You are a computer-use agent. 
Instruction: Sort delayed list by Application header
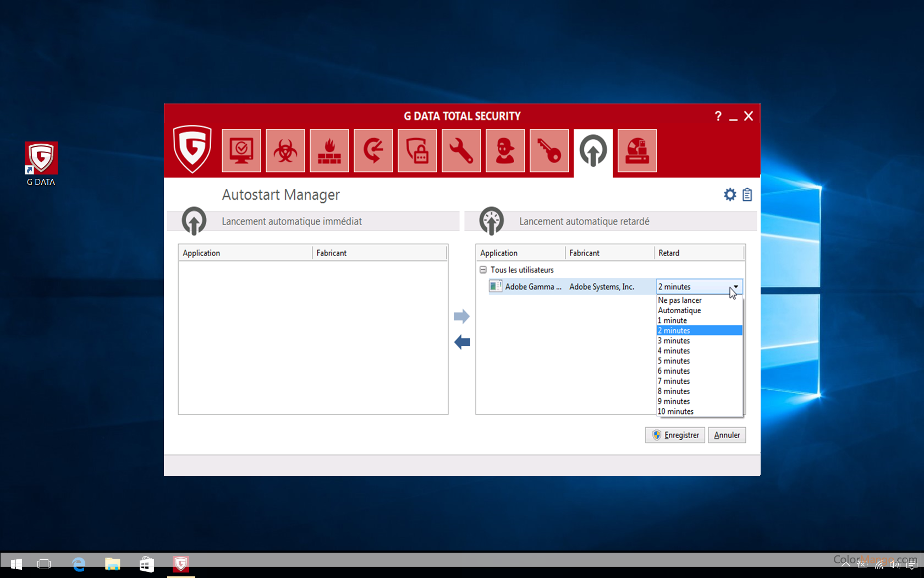520,253
